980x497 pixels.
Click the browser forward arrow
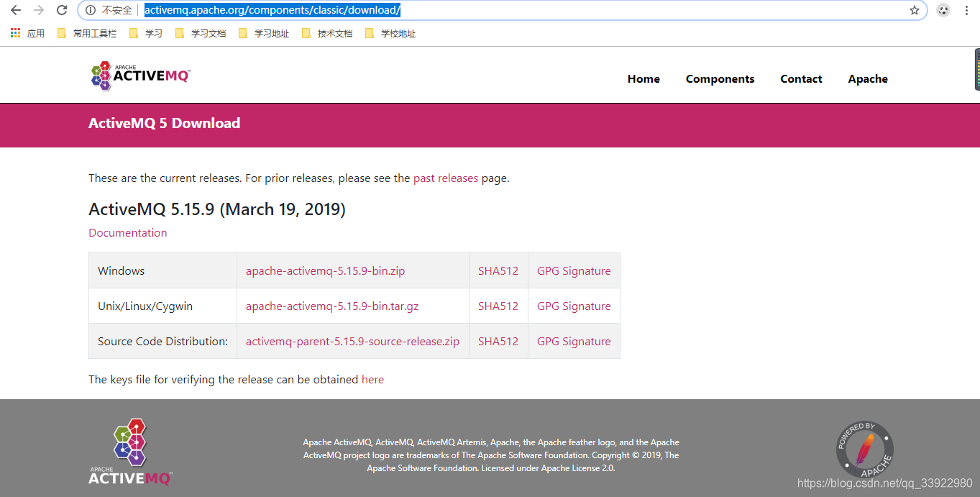tap(39, 10)
